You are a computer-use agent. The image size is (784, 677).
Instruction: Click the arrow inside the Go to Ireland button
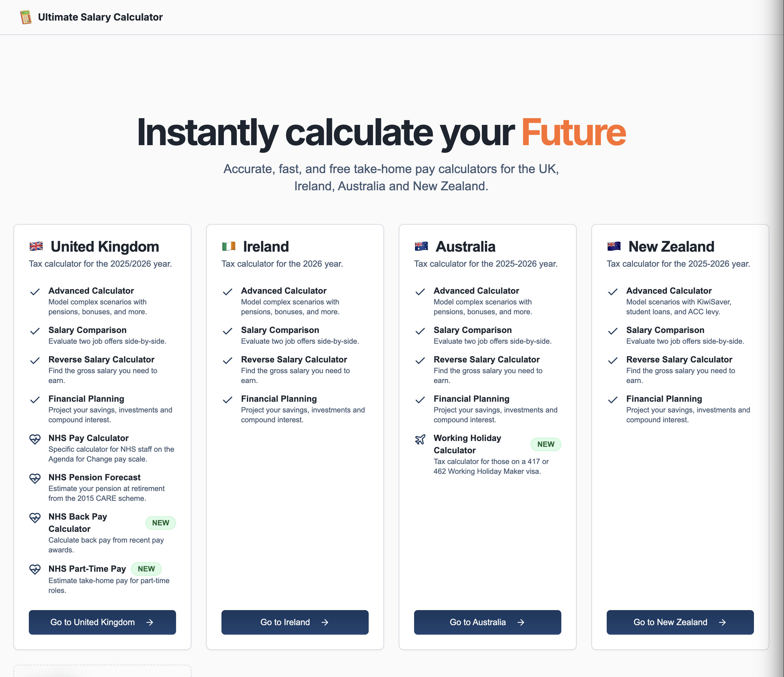coord(325,622)
